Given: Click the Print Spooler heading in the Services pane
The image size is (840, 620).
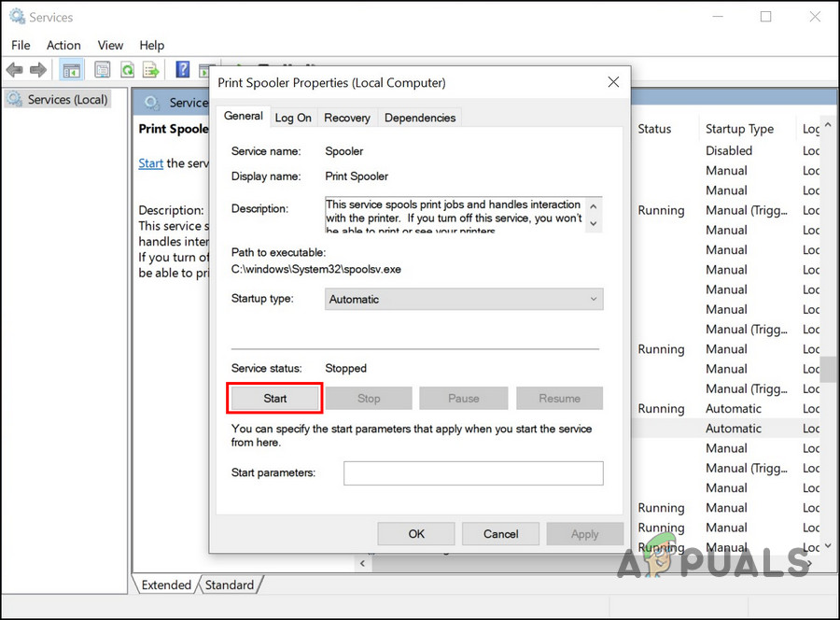Looking at the screenshot, I should tap(174, 129).
